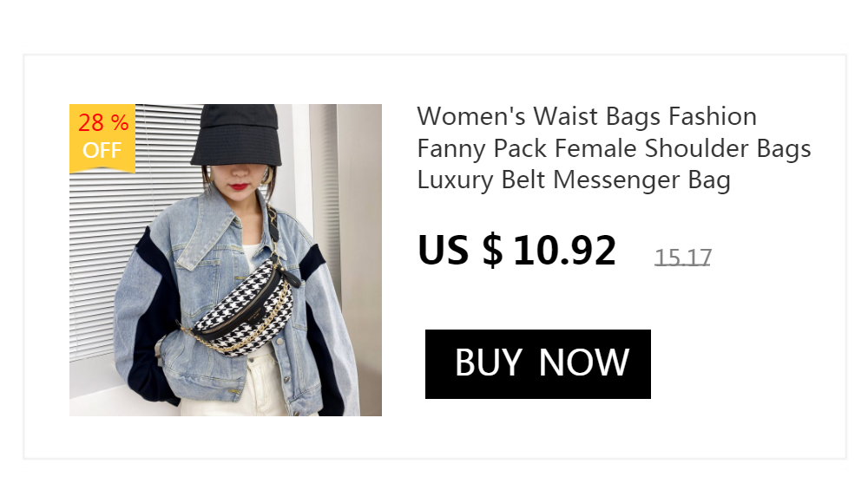Click the window blinds in product photo
Image resolution: width=868 pixels, height=503 pixels.
111,232
